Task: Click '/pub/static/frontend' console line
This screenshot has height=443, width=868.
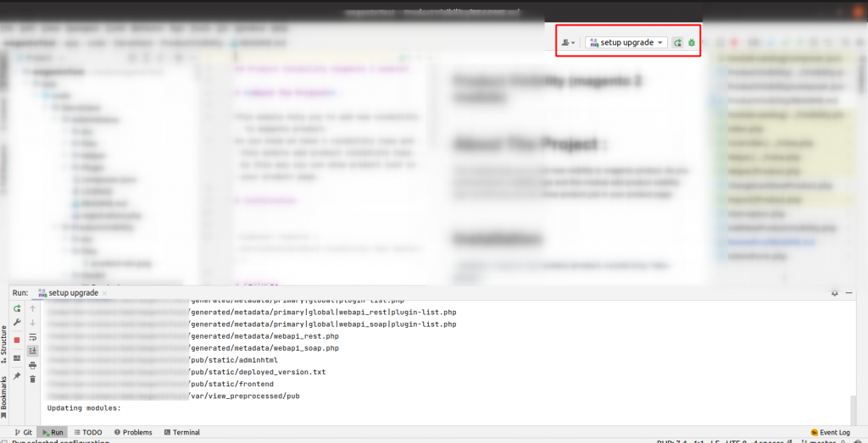Action: (231, 385)
